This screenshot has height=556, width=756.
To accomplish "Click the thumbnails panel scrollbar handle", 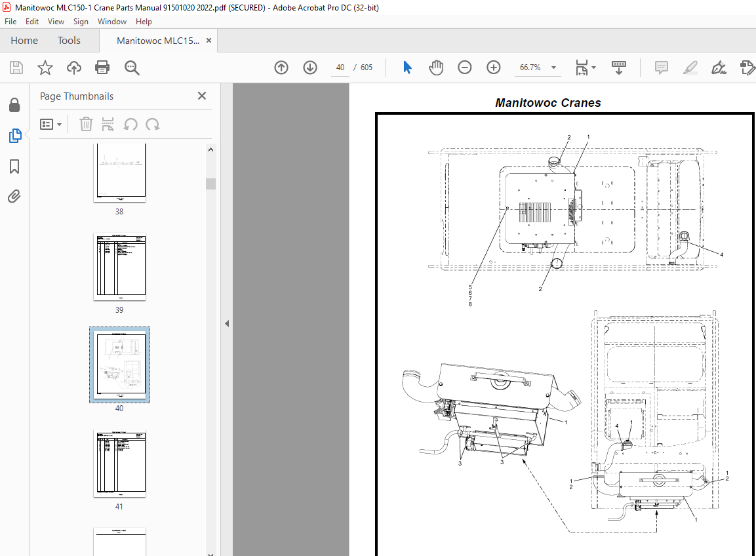I will tap(210, 184).
